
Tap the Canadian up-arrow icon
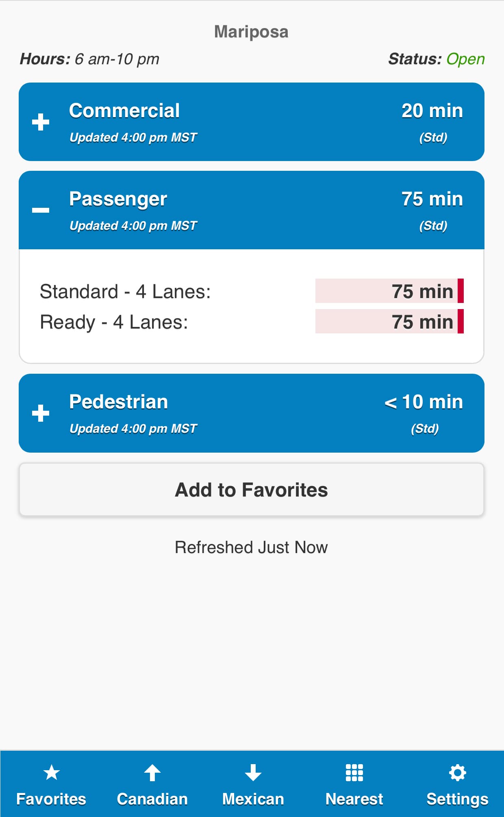pos(152,772)
